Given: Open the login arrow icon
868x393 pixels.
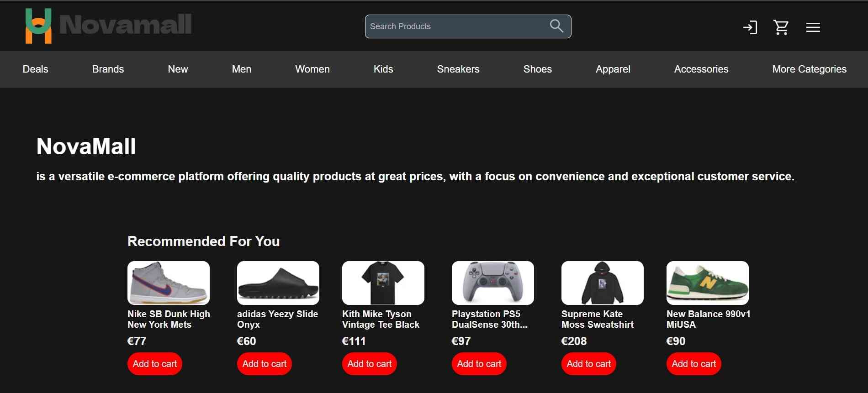Looking at the screenshot, I should (x=750, y=27).
